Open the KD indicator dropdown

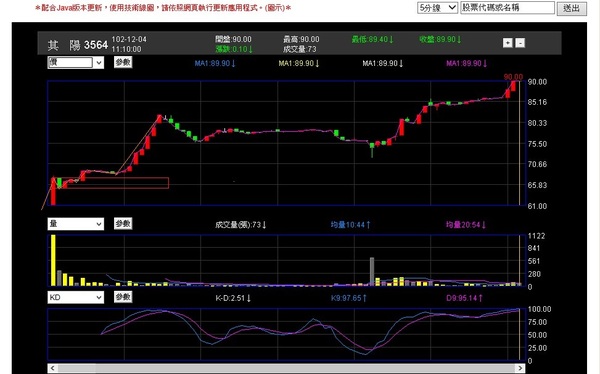click(x=75, y=297)
